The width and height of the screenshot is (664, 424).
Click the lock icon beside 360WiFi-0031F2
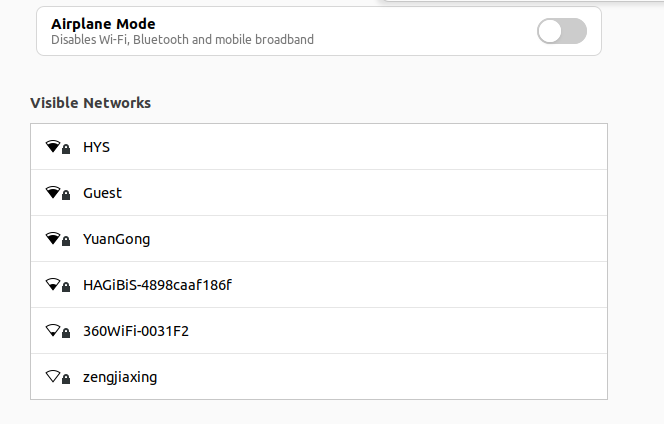tap(66, 333)
